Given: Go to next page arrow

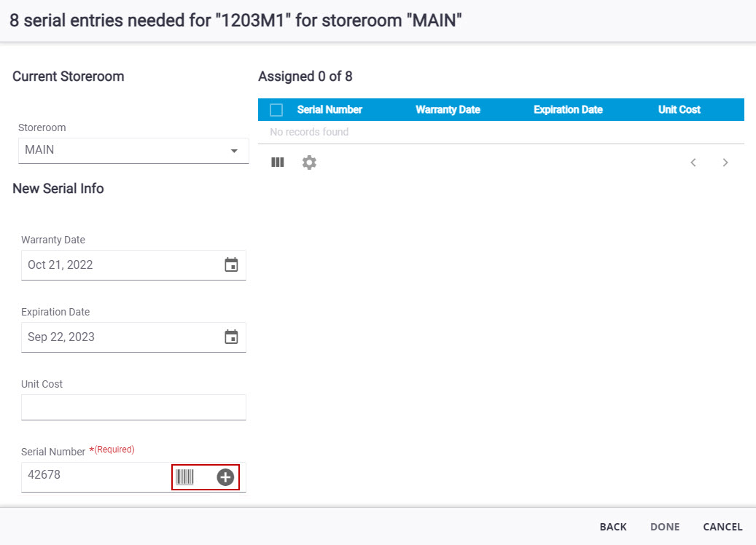Looking at the screenshot, I should [x=725, y=162].
